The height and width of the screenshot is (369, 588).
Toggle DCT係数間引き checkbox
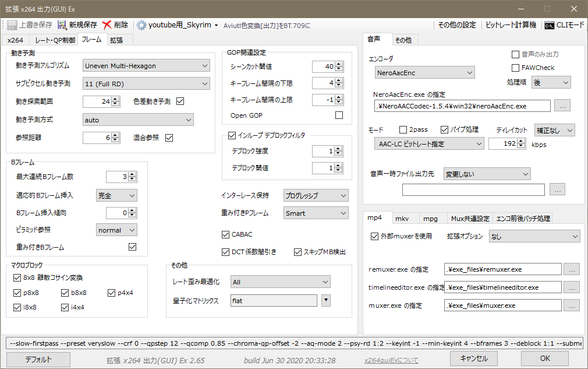tap(225, 252)
